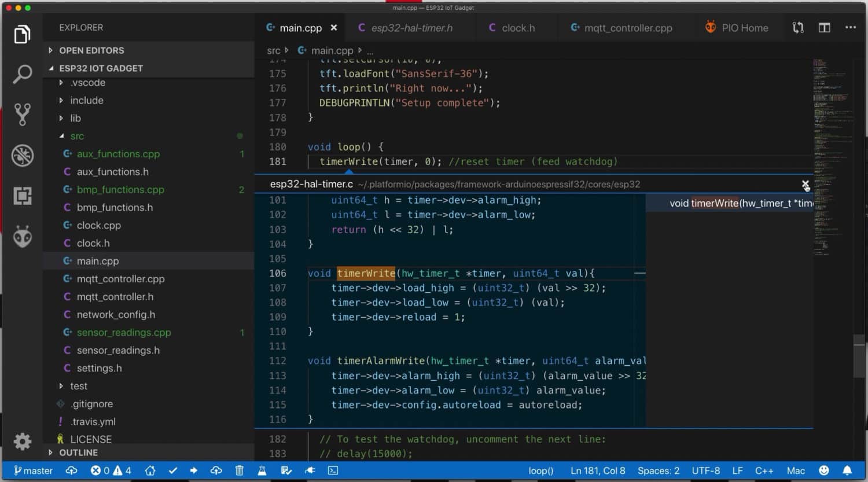Open the Extensions view

pyautogui.click(x=22, y=196)
